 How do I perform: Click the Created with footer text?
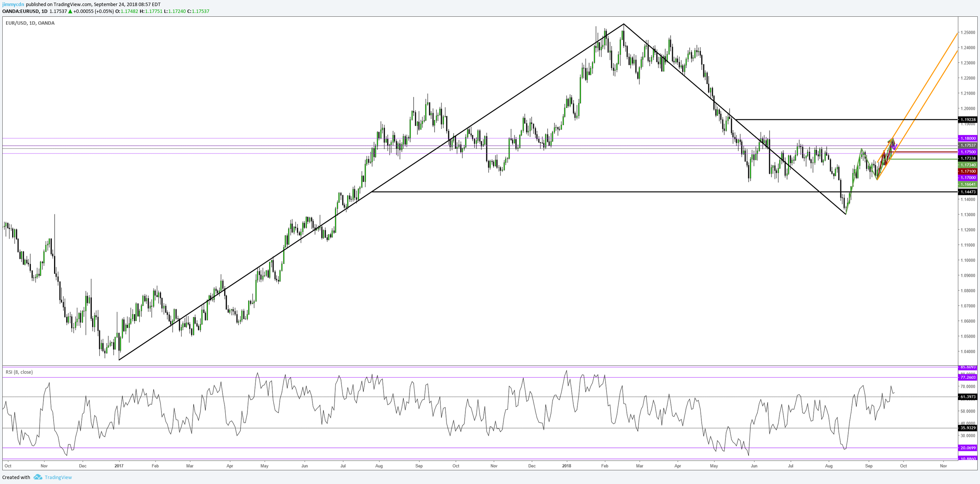click(16, 477)
